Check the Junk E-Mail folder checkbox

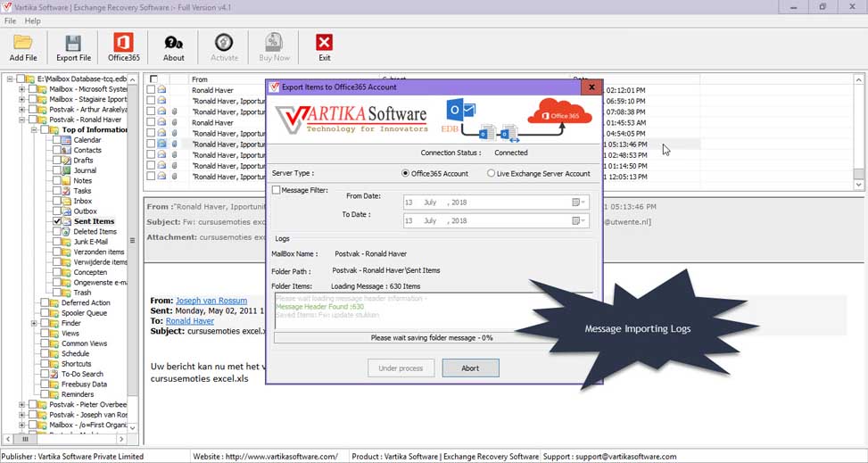[x=57, y=242]
